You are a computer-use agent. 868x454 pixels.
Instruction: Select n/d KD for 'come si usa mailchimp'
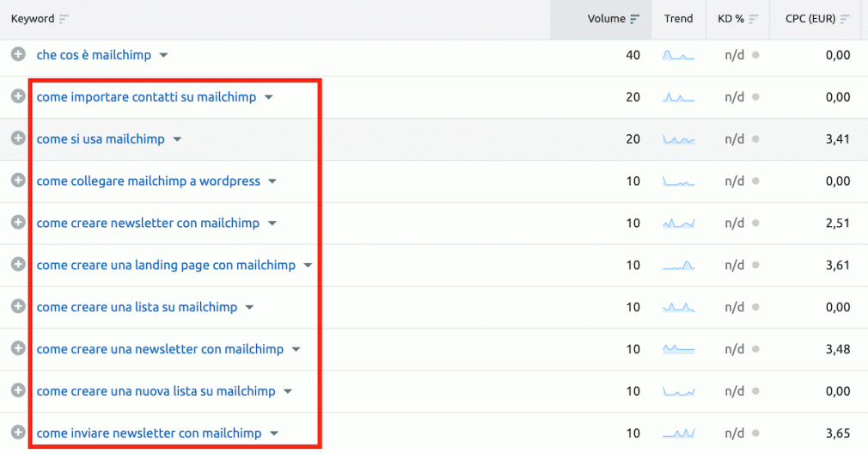click(x=735, y=139)
